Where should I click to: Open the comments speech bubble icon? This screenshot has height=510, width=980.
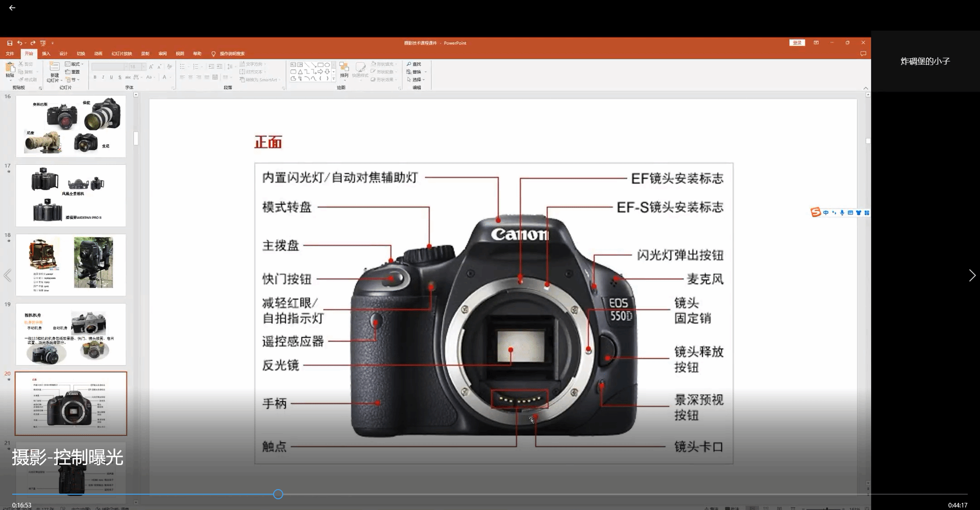tap(863, 54)
